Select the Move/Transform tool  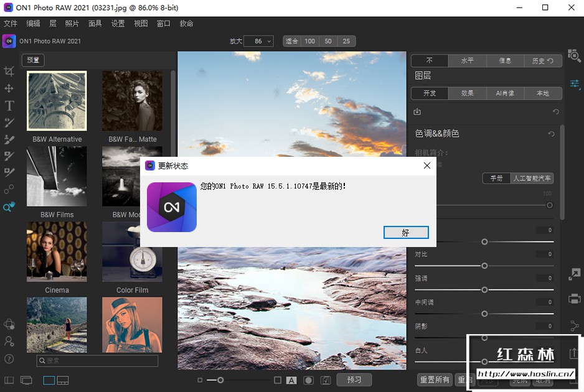click(9, 88)
